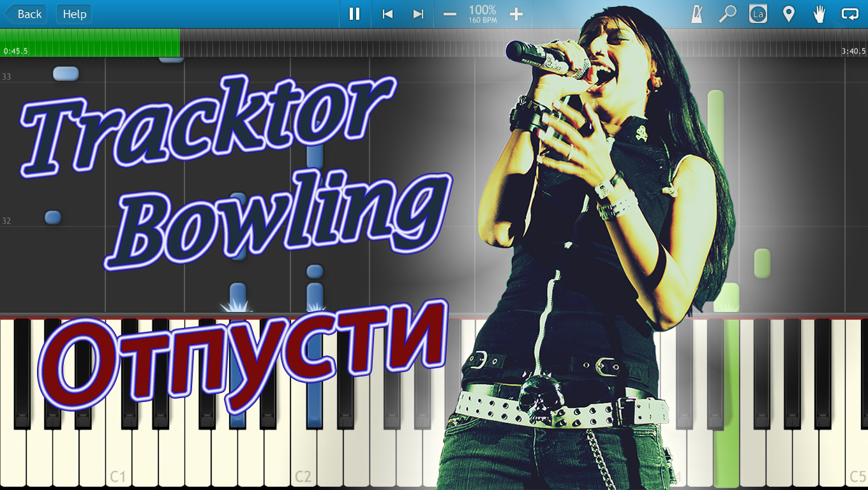Screen dimensions: 868x490
Task: Decrease playback speed with minus
Action: [x=450, y=14]
